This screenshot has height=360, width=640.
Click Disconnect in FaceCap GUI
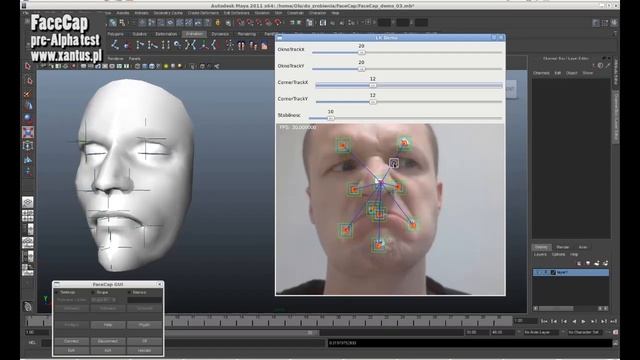pyautogui.click(x=107, y=341)
